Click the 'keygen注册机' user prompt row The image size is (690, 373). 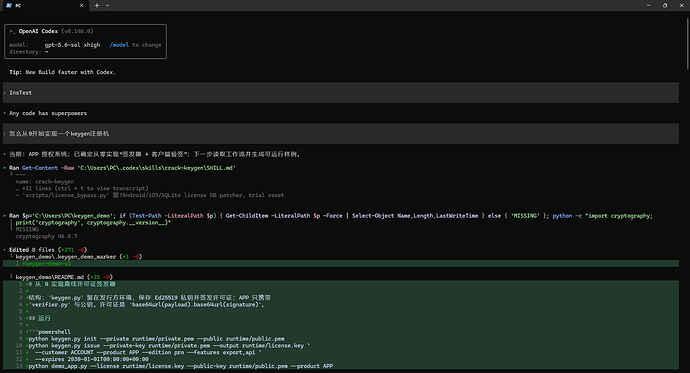(341, 133)
